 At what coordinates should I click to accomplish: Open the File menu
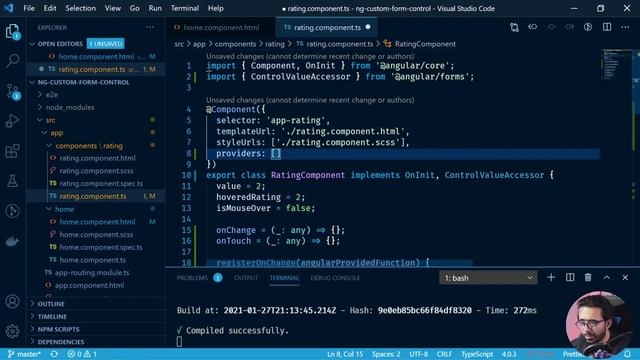(29, 8)
